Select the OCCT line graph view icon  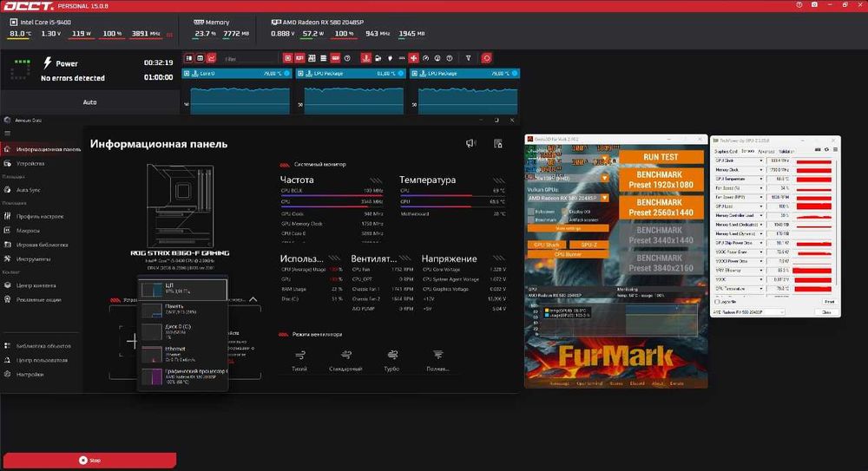point(212,58)
